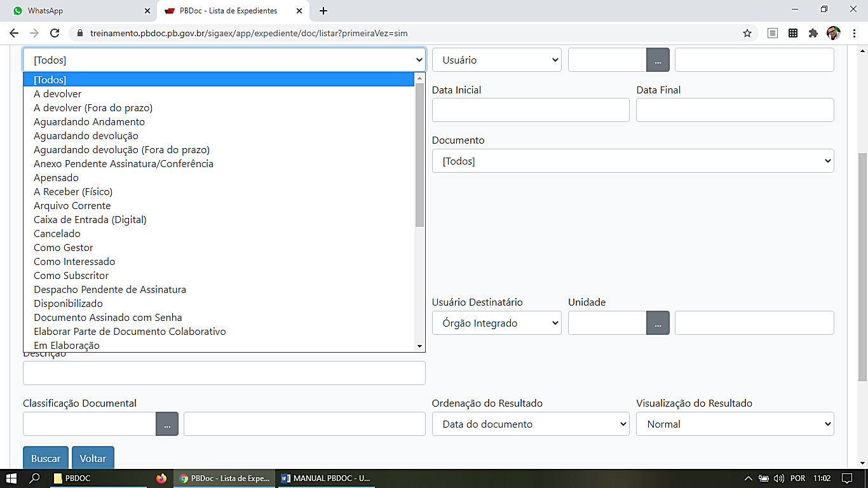Open Ordenação do Resultado dropdown
The height and width of the screenshot is (488, 868).
(x=530, y=424)
